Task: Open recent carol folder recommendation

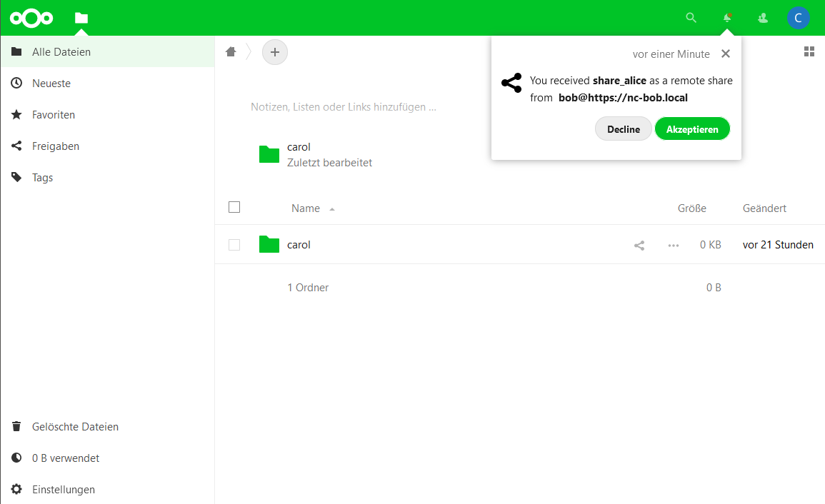Action: (x=316, y=155)
